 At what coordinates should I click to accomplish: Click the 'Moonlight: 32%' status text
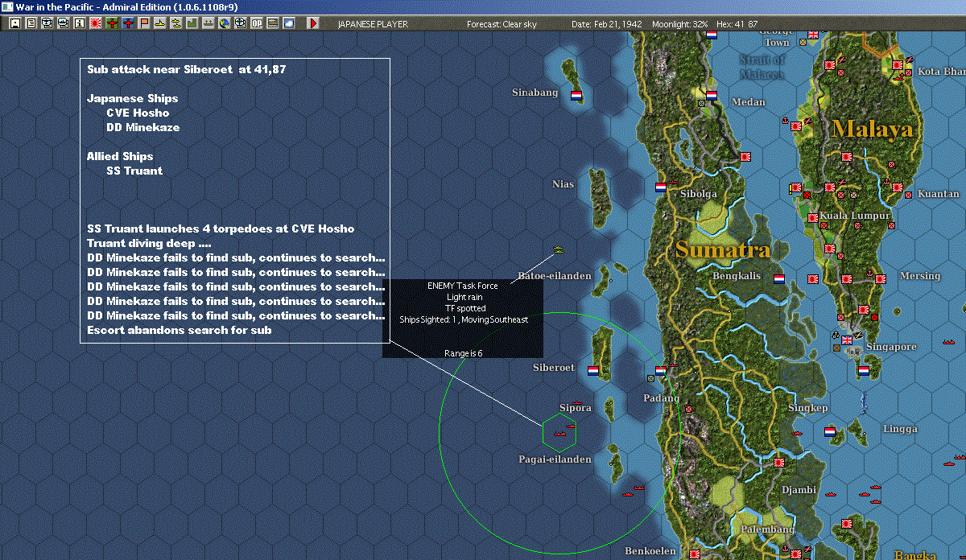pos(680,24)
